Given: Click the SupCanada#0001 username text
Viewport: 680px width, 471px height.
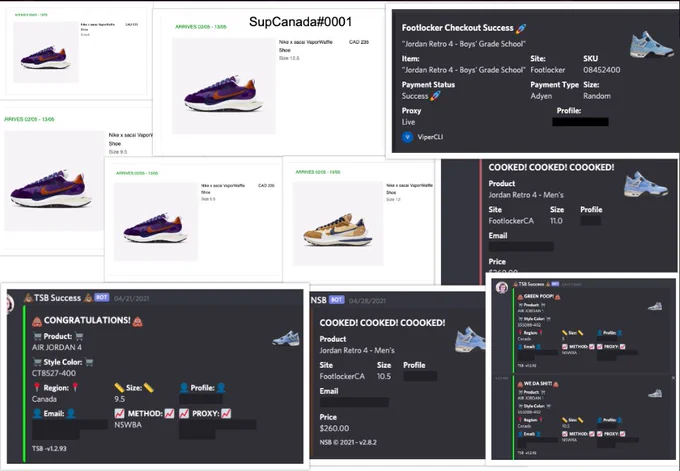Looking at the screenshot, I should 300,22.
